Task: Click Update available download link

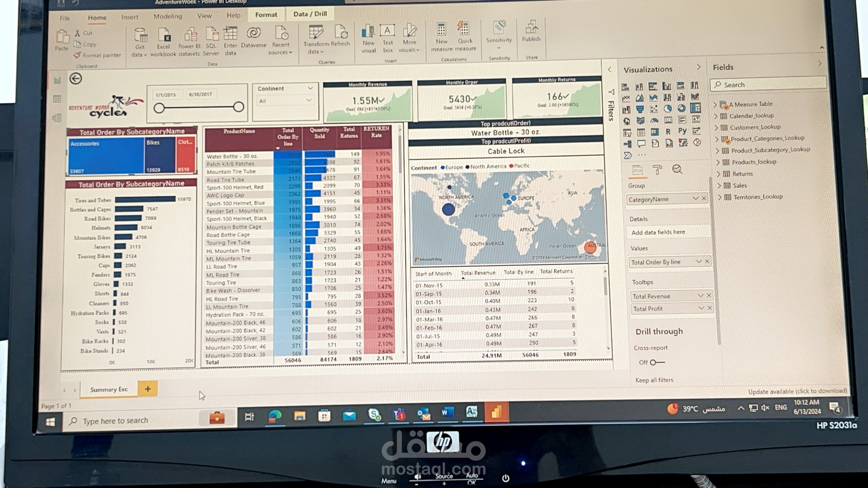Action: click(x=797, y=391)
